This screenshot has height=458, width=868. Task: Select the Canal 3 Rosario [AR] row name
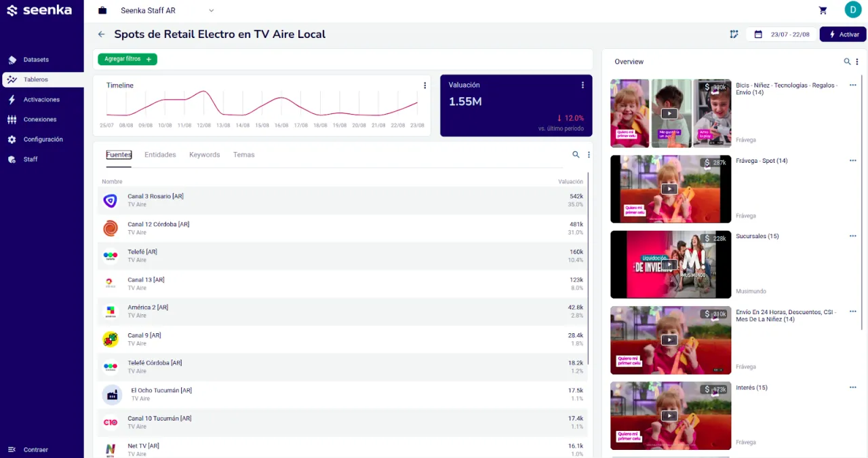point(155,196)
